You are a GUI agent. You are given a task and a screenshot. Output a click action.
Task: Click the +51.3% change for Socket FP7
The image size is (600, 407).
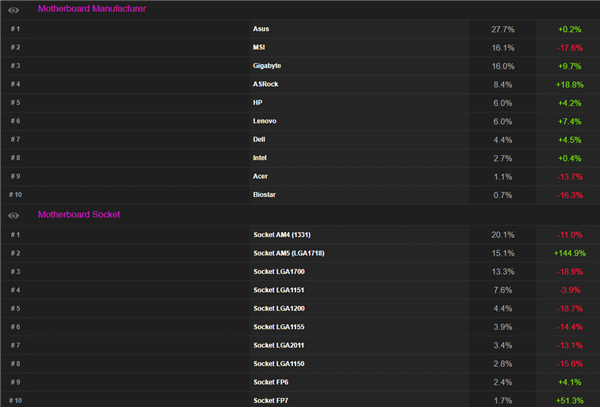coord(570,400)
